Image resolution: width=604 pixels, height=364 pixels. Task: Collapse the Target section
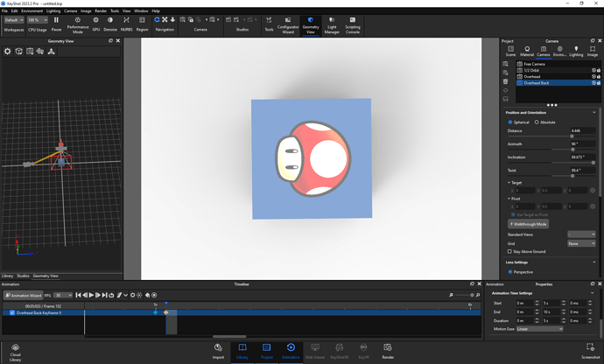(x=509, y=183)
